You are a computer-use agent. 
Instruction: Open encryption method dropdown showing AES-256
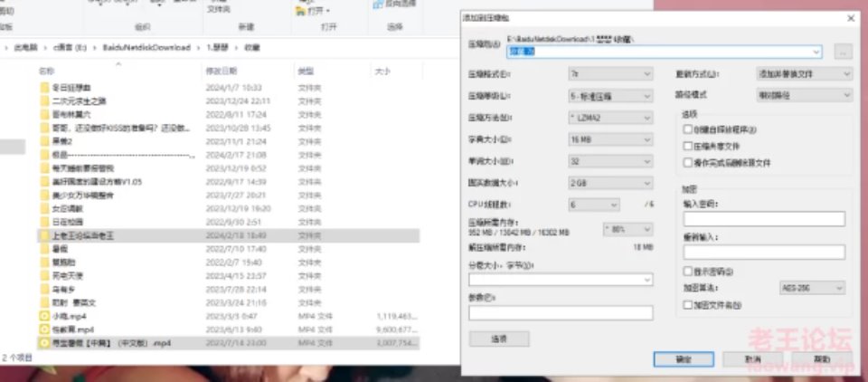(812, 288)
